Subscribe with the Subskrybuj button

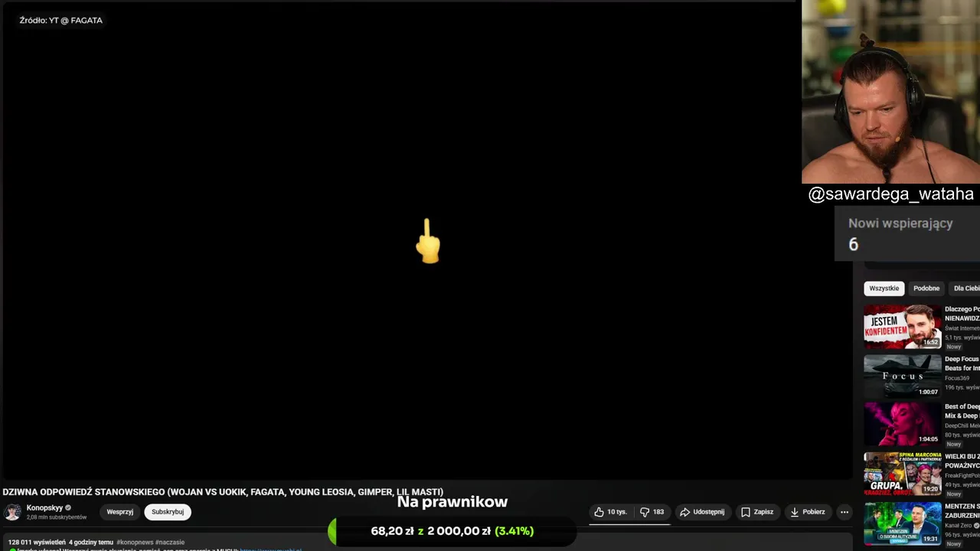pos(168,512)
